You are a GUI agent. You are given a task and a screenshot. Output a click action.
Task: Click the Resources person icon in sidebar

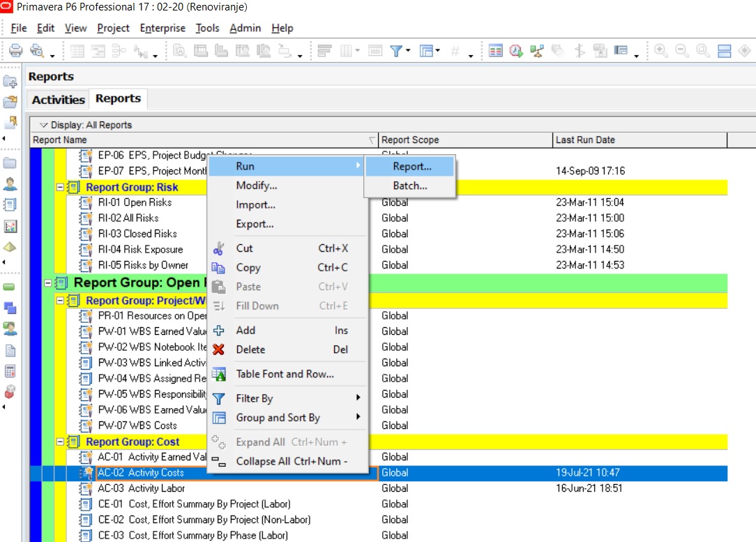click(x=10, y=183)
